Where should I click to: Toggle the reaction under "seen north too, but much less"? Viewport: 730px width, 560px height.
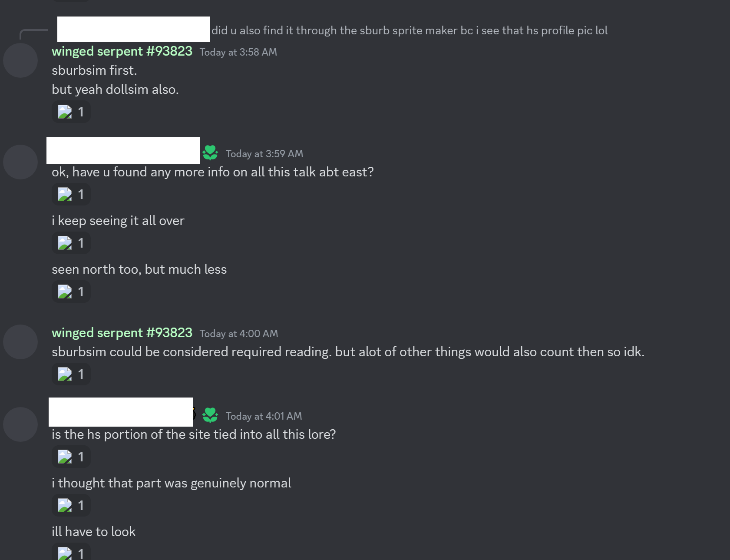71,292
